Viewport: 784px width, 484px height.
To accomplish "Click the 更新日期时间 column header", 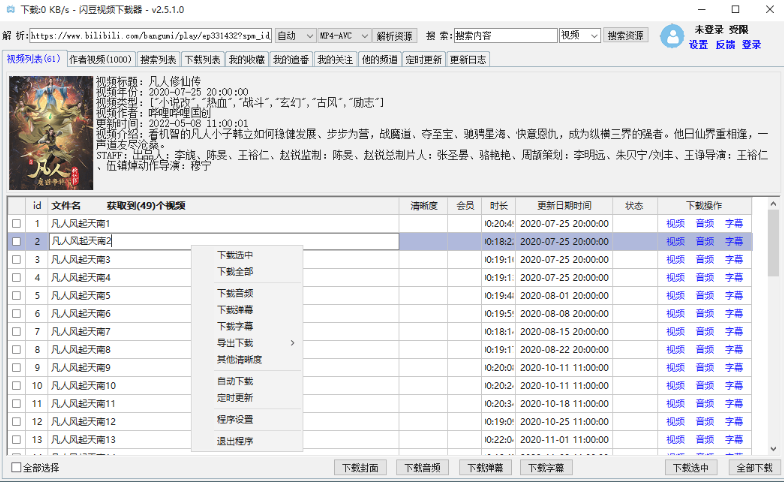I will coord(564,206).
